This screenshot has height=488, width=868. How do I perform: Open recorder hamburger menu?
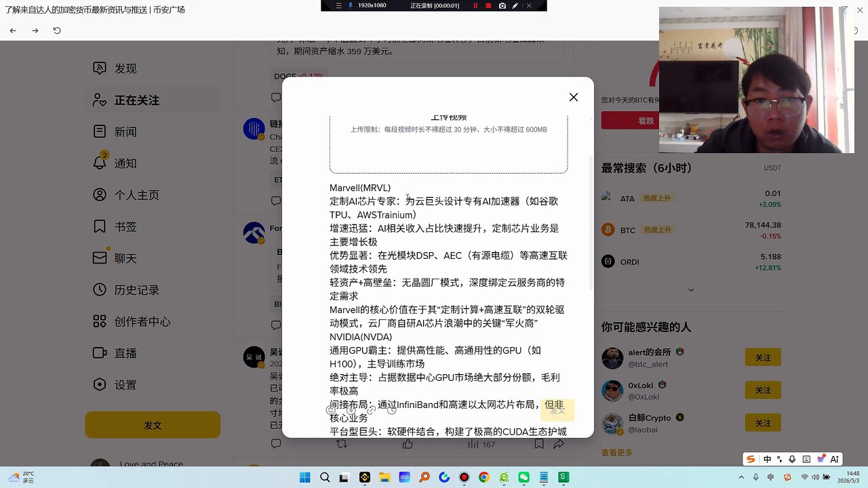[x=338, y=5]
